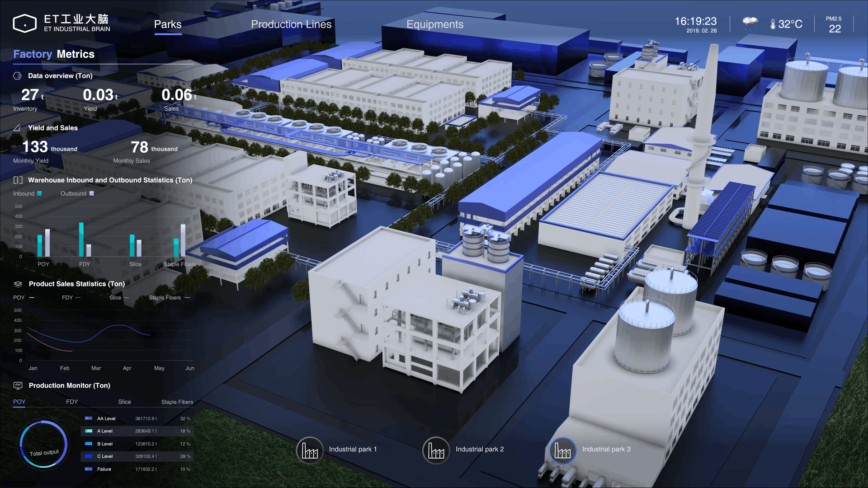This screenshot has width=868, height=488.
Task: Toggle Staple Fibers line in sales legend
Action: coord(169,298)
